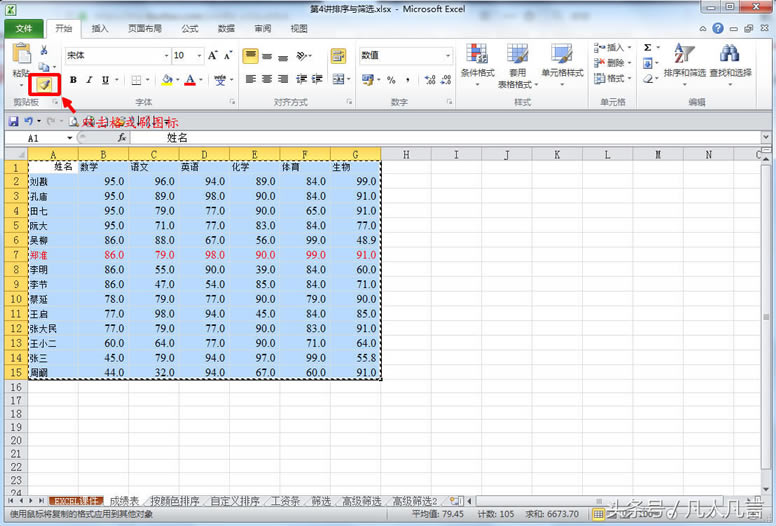Expand the font name dropdown (宋体)
Screen dimensions: 776x526
(161, 56)
